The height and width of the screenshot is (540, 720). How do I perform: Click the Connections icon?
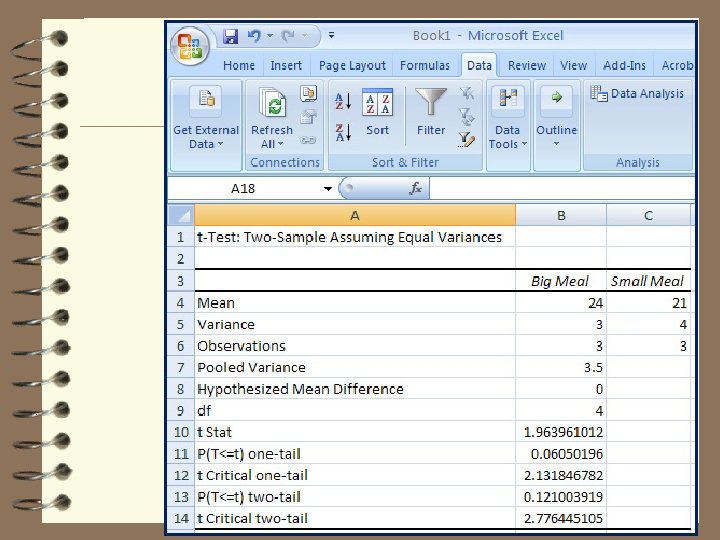(x=309, y=93)
